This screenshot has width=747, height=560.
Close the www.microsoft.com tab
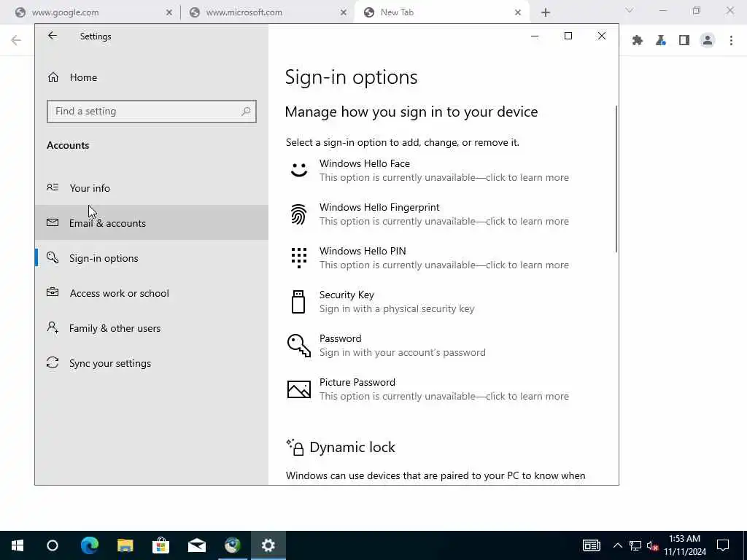[344, 13]
